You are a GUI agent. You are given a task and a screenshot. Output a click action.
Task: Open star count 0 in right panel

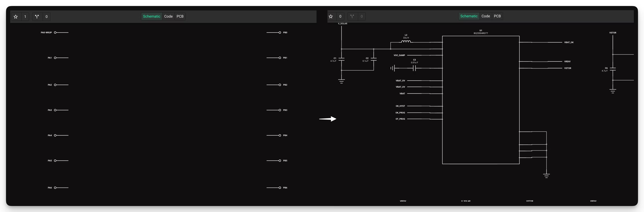(340, 16)
